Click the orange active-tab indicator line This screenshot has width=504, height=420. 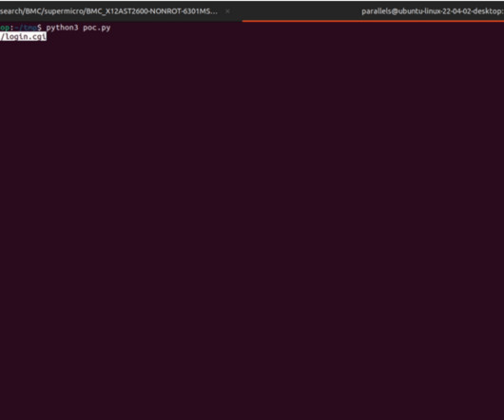click(x=373, y=21)
